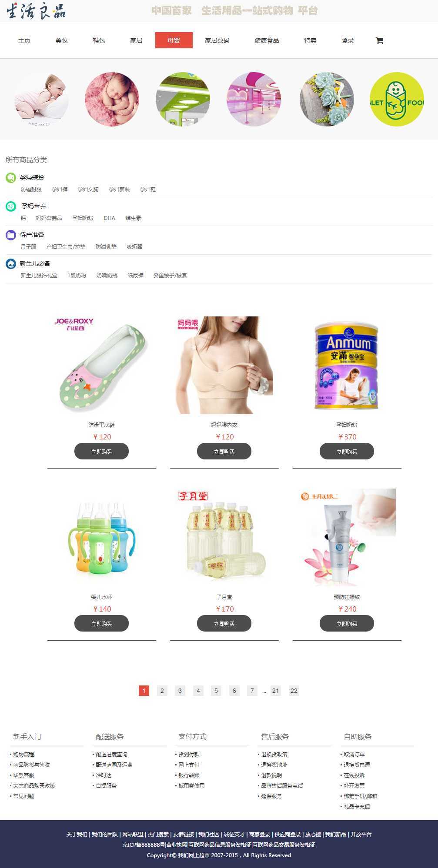
Task: Click the 纸尿裤 subcategory link
Action: (135, 275)
